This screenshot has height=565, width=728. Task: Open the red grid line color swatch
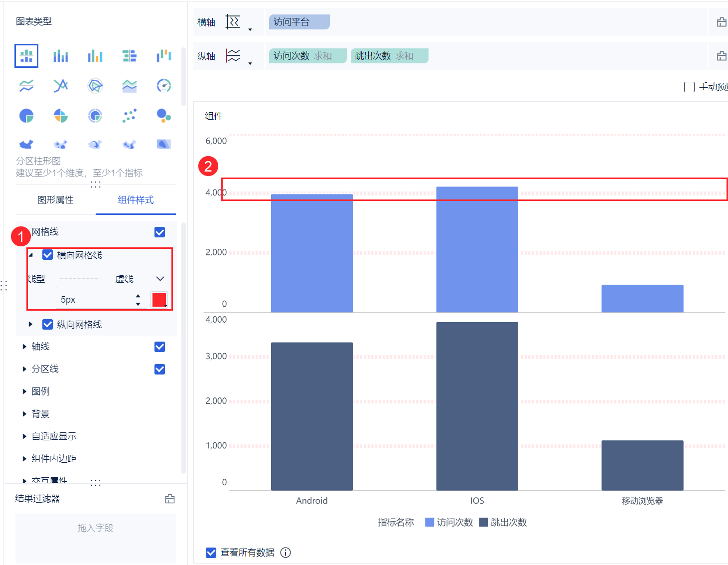pyautogui.click(x=159, y=300)
